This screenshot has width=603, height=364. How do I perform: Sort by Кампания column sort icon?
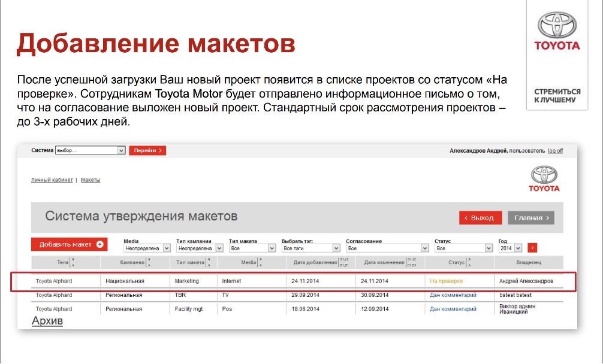[x=149, y=262]
